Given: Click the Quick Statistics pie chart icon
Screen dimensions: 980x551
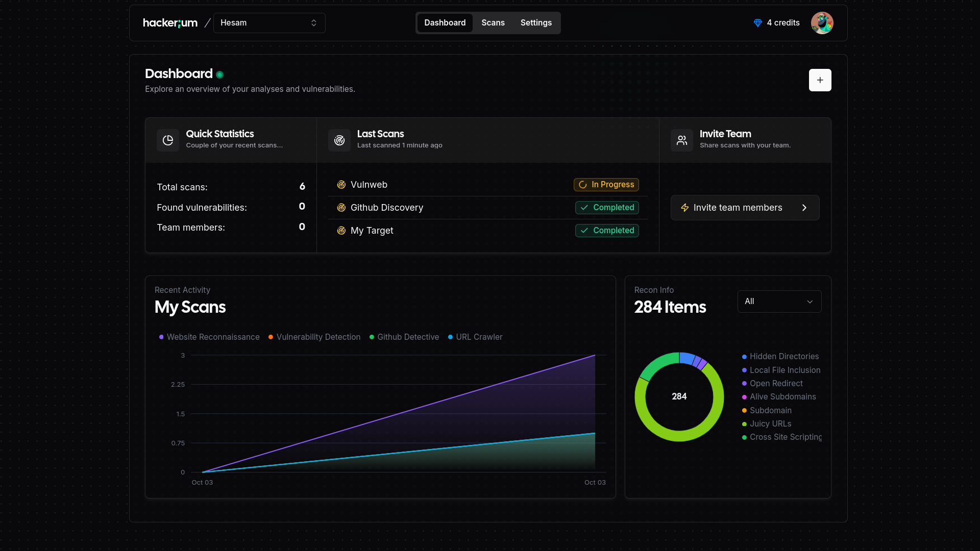Looking at the screenshot, I should [x=167, y=140].
